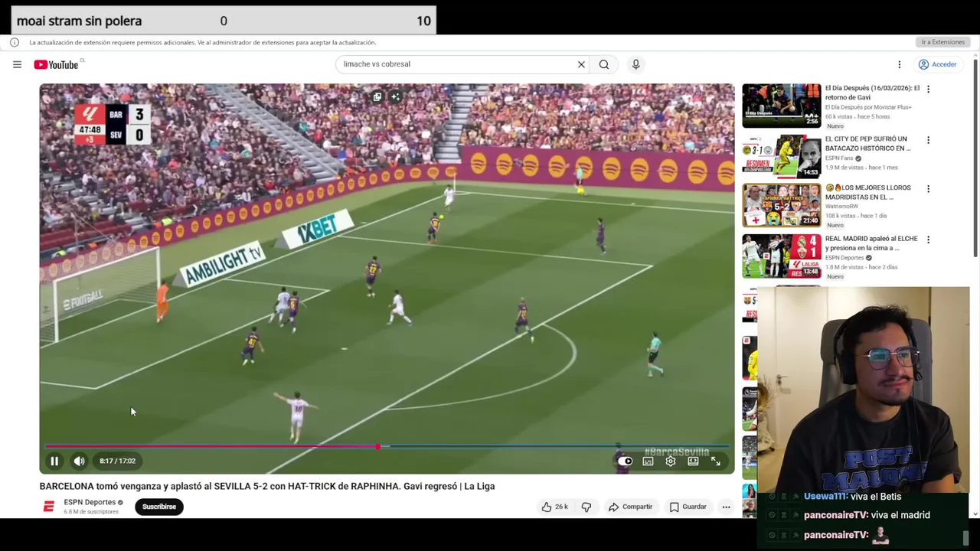Open the Los Mejores Madridistas video thumbnail

781,206
